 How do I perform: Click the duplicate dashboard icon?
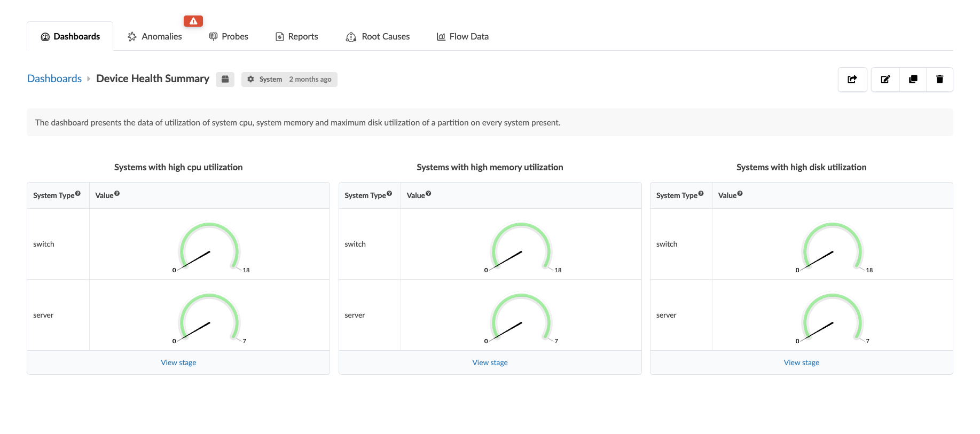point(913,80)
